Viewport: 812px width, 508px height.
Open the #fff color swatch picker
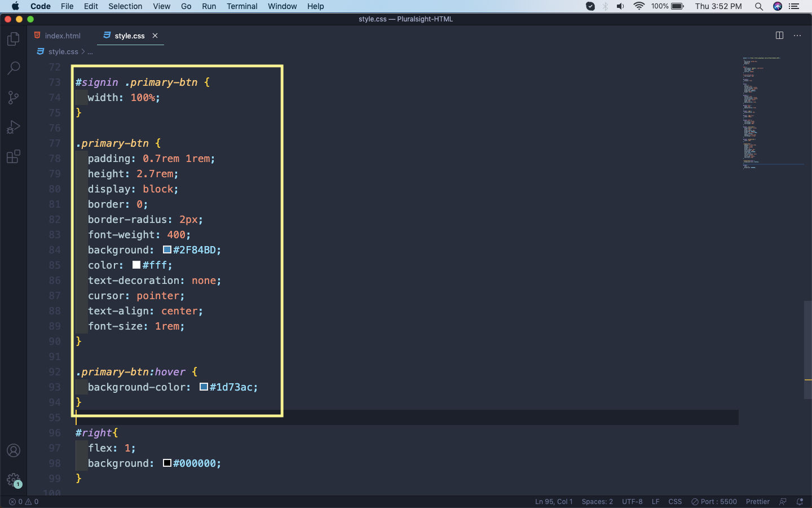click(x=136, y=265)
